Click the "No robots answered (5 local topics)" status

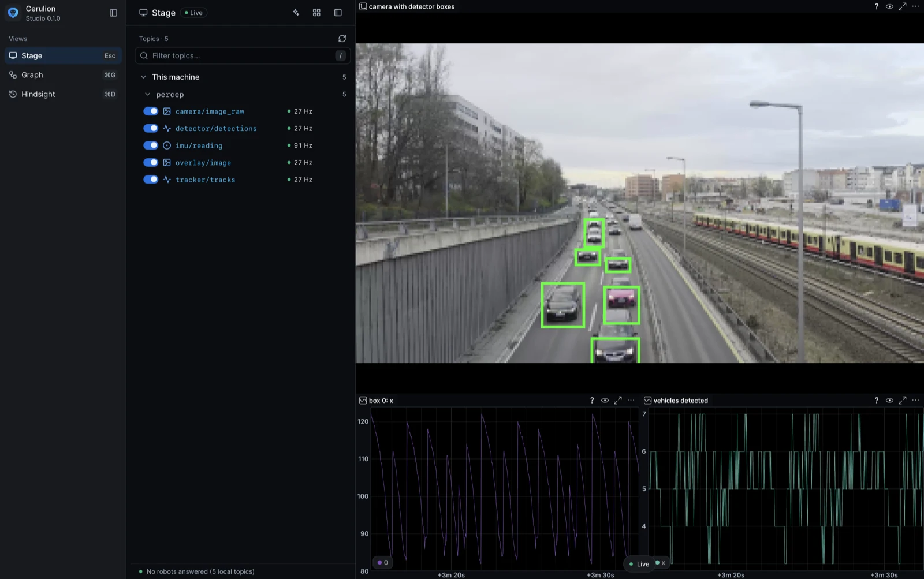point(200,571)
